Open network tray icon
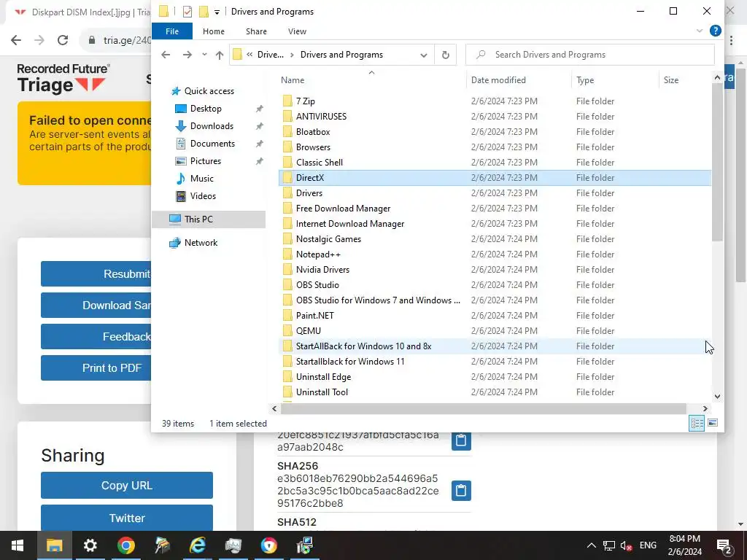 609,545
